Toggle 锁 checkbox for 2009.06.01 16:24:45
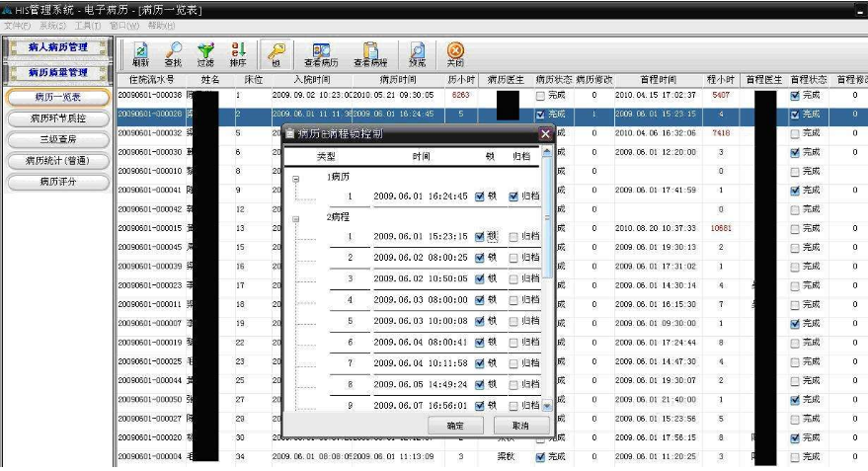This screenshot has width=868, height=471. (x=479, y=196)
